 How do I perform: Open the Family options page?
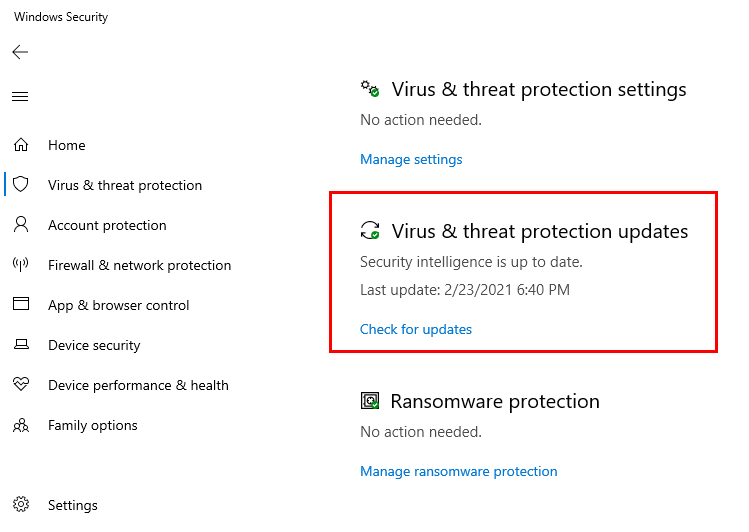click(93, 425)
